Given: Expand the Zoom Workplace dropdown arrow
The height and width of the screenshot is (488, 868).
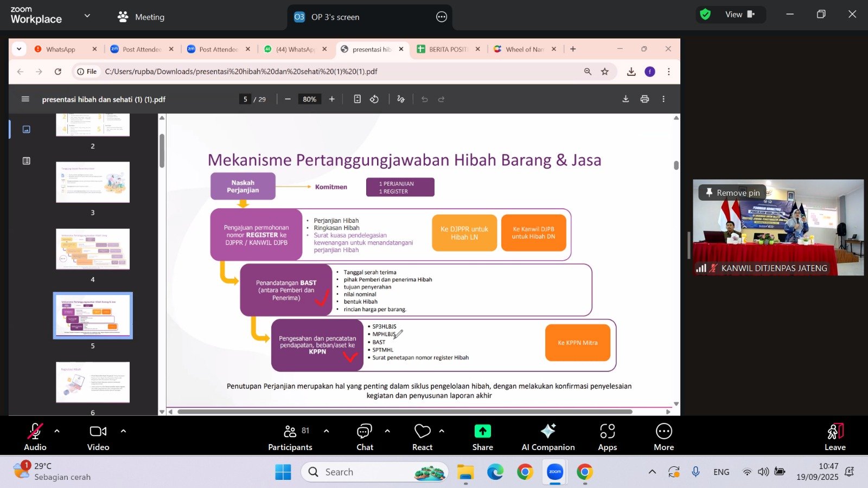Looking at the screenshot, I should tap(87, 16).
